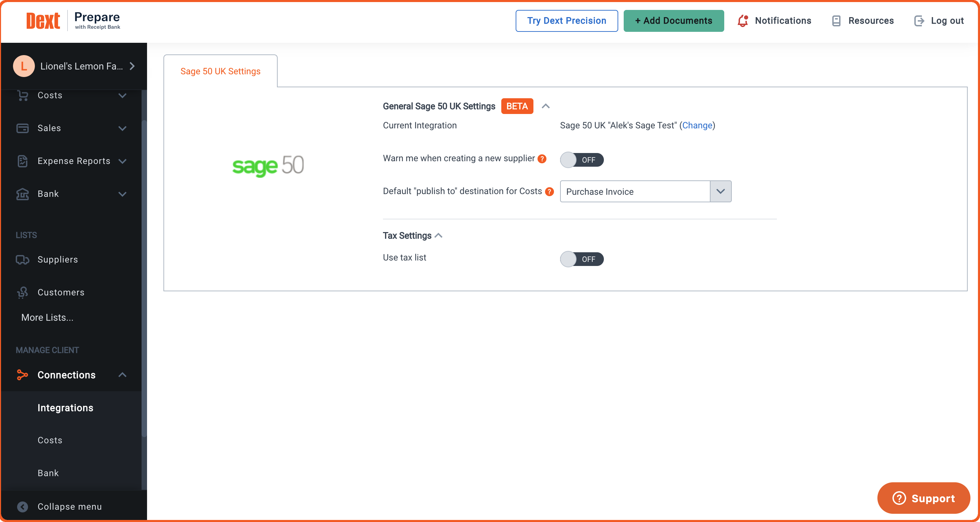Click the Expense Reports icon in sidebar
980x522 pixels.
click(x=23, y=161)
